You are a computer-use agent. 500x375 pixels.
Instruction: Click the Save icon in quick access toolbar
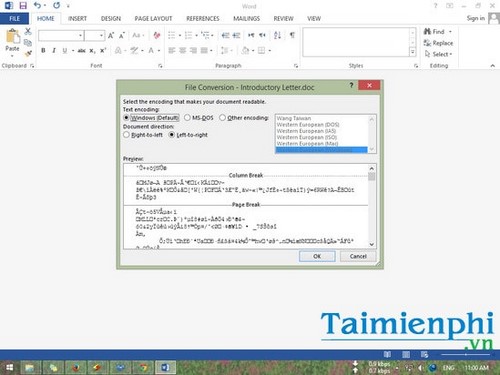click(23, 6)
